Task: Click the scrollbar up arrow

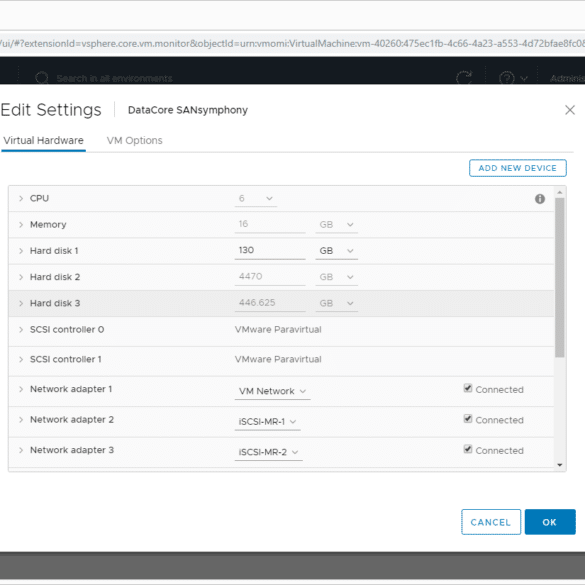Action: click(x=559, y=193)
